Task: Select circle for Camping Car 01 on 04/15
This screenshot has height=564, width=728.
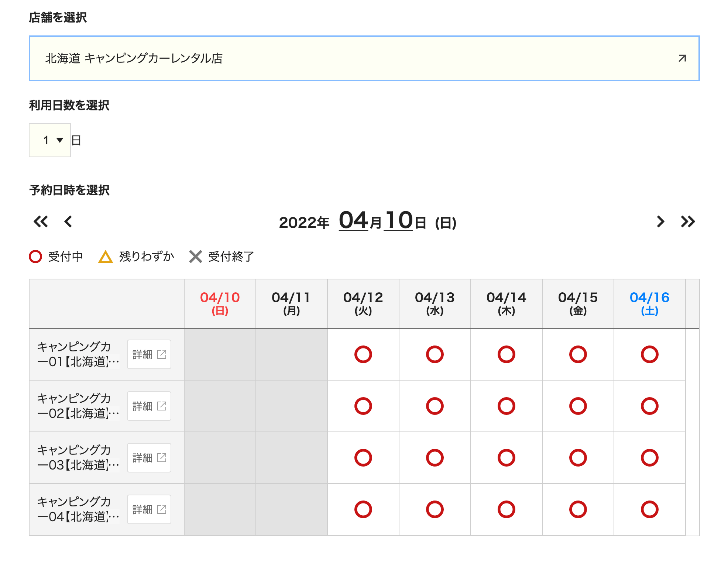Action: (578, 354)
